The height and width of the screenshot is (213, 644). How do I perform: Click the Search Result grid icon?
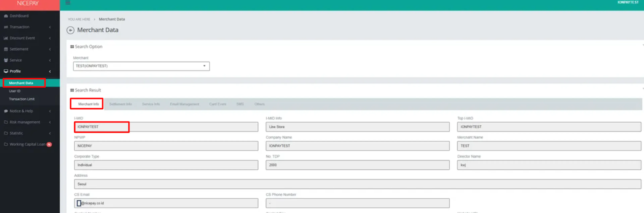point(72,90)
